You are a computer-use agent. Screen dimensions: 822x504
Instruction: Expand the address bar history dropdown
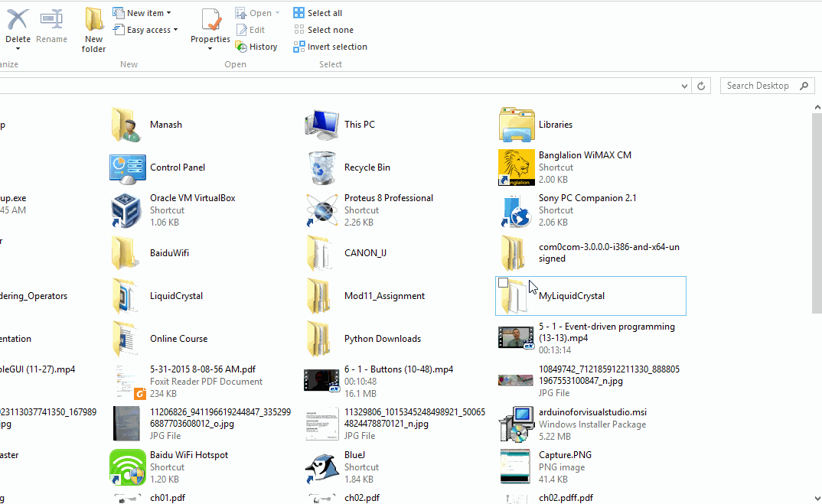[686, 86]
